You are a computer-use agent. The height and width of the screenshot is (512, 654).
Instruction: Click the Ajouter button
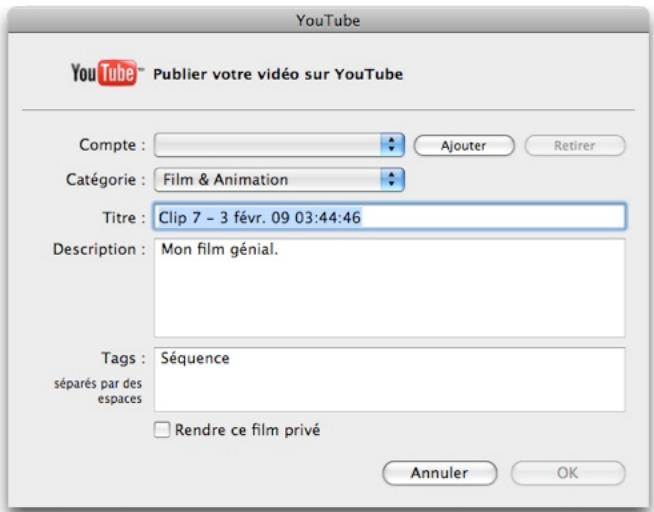(x=464, y=146)
